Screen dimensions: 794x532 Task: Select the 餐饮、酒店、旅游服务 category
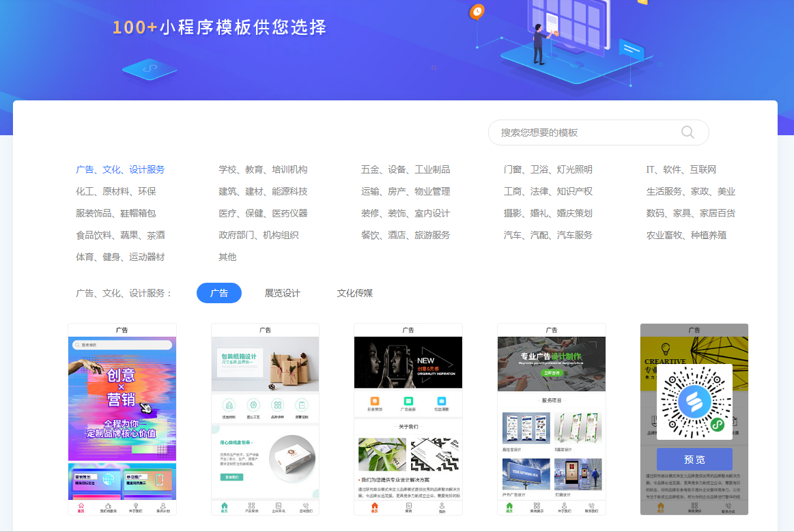point(405,235)
